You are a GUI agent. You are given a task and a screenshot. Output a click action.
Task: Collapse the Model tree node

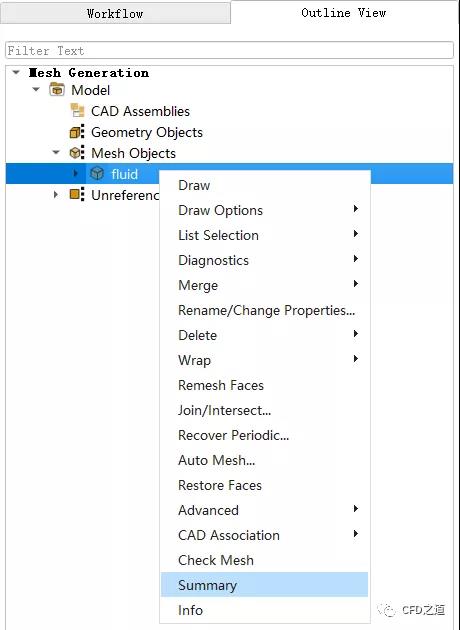36,89
